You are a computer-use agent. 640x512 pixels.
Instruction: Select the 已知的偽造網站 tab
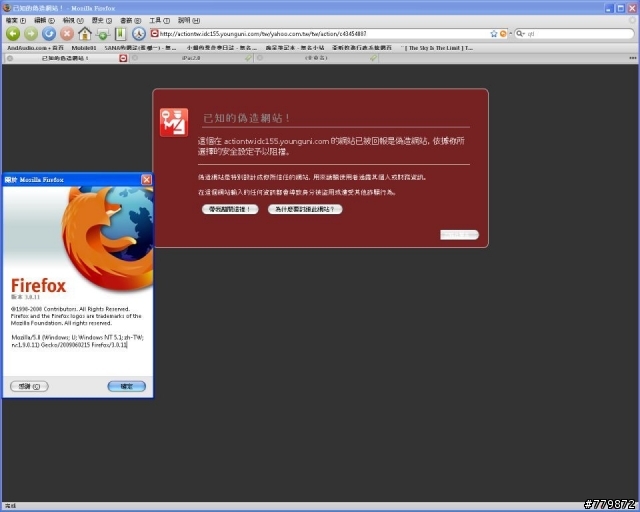pyautogui.click(x=65, y=58)
